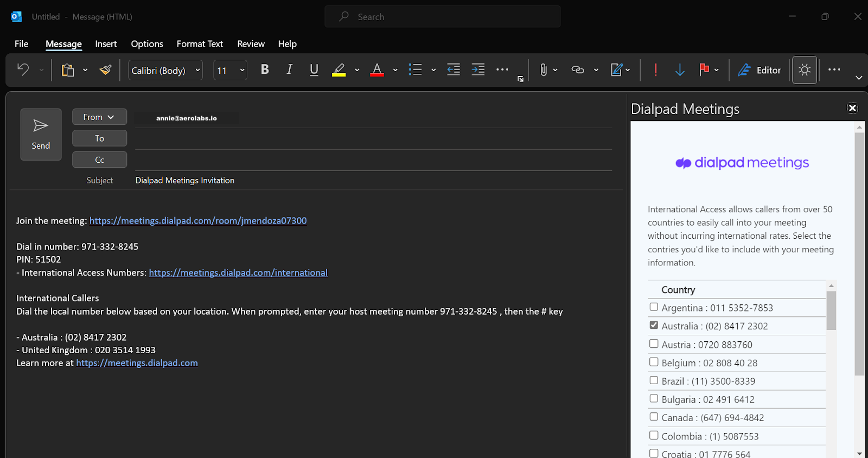Expand the bullet list style dropdown

point(433,70)
